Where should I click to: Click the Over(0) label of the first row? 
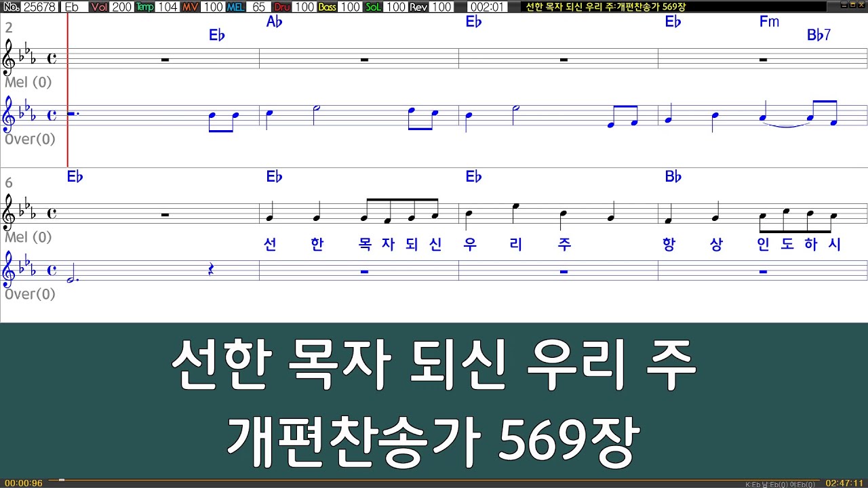(30, 140)
